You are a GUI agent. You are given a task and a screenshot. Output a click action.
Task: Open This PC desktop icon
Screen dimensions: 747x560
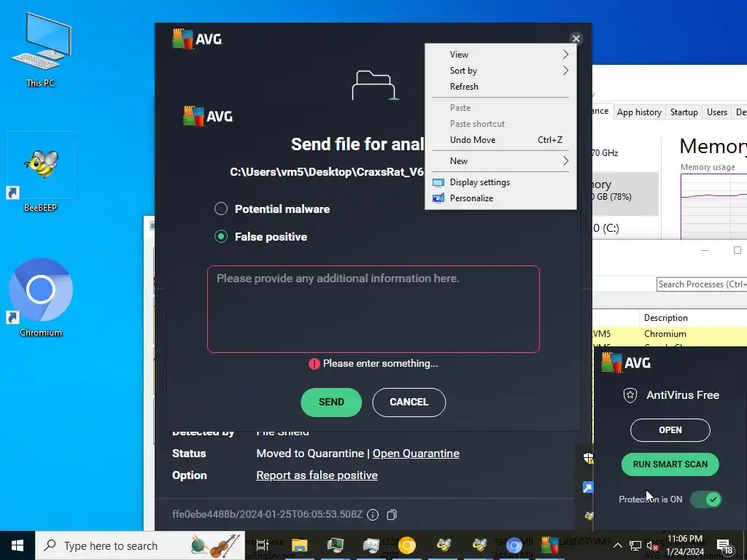pos(41,50)
